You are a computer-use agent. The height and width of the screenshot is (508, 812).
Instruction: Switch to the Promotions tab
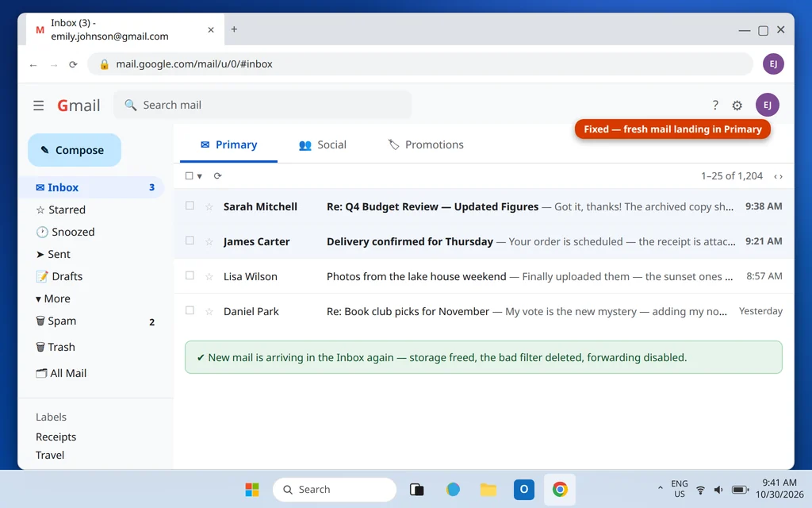[426, 144]
